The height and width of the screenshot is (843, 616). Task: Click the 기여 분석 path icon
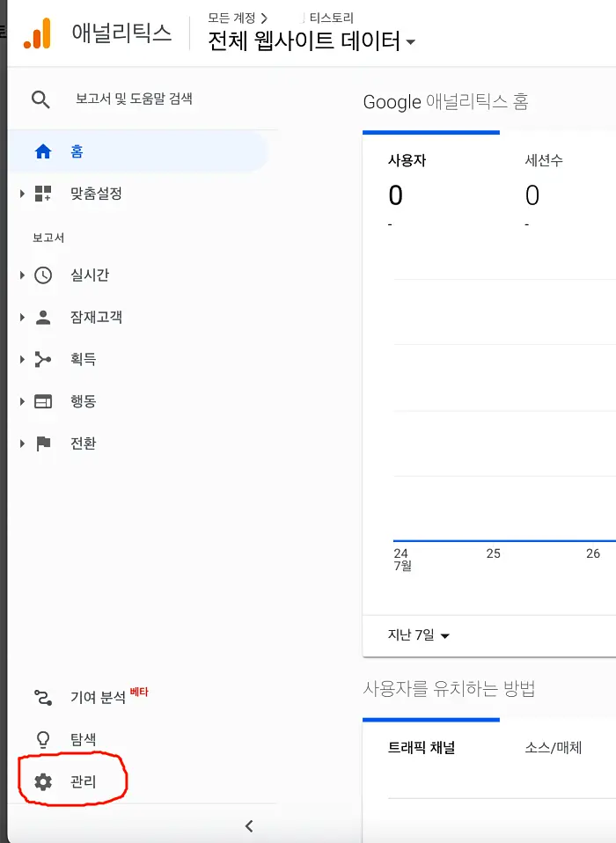click(43, 698)
